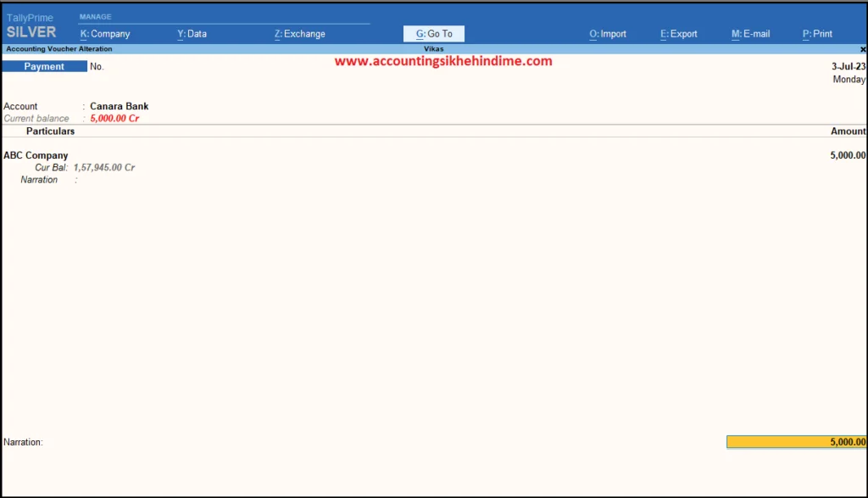868x498 pixels.
Task: Open the O: Import menu
Action: pos(607,34)
